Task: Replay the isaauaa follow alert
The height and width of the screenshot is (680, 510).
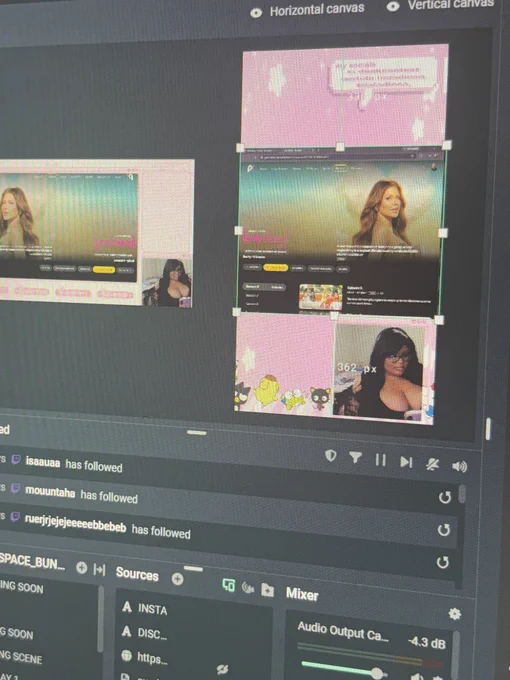Action: pyautogui.click(x=445, y=497)
